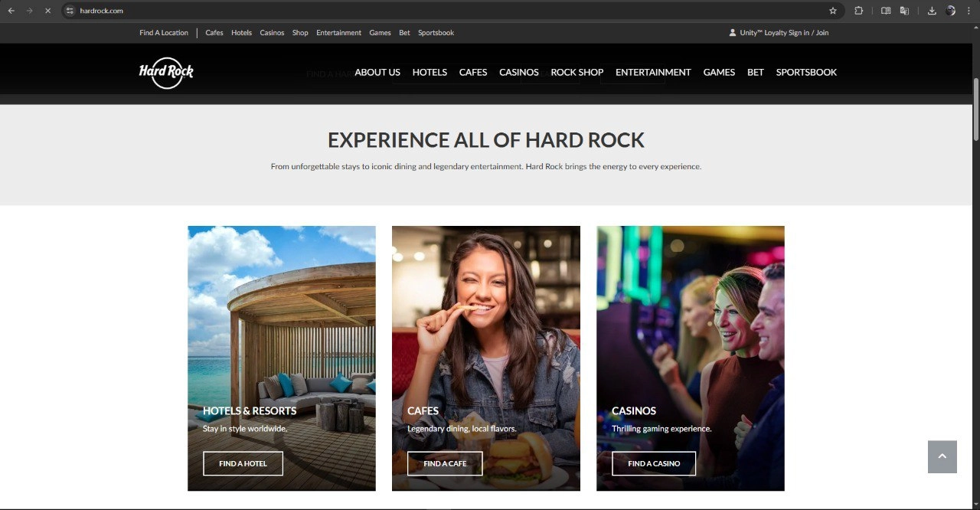Viewport: 980px width, 510px height.
Task: Click the scroll-to-top arrow button
Action: (x=942, y=456)
